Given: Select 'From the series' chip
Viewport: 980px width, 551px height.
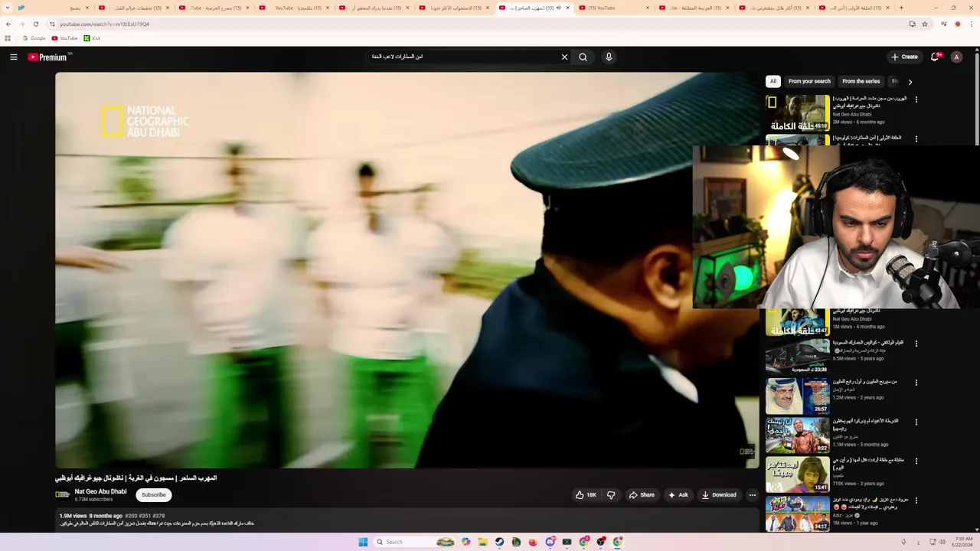Looking at the screenshot, I should 861,81.
